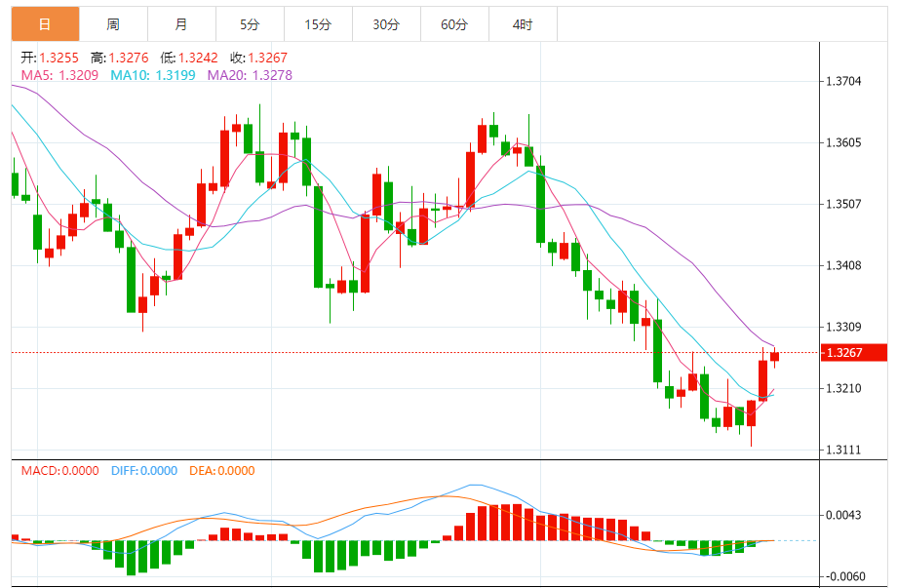Image resolution: width=897 pixels, height=588 pixels.
Task: Click the latest red candlestick at 1.3267
Action: (x=774, y=356)
